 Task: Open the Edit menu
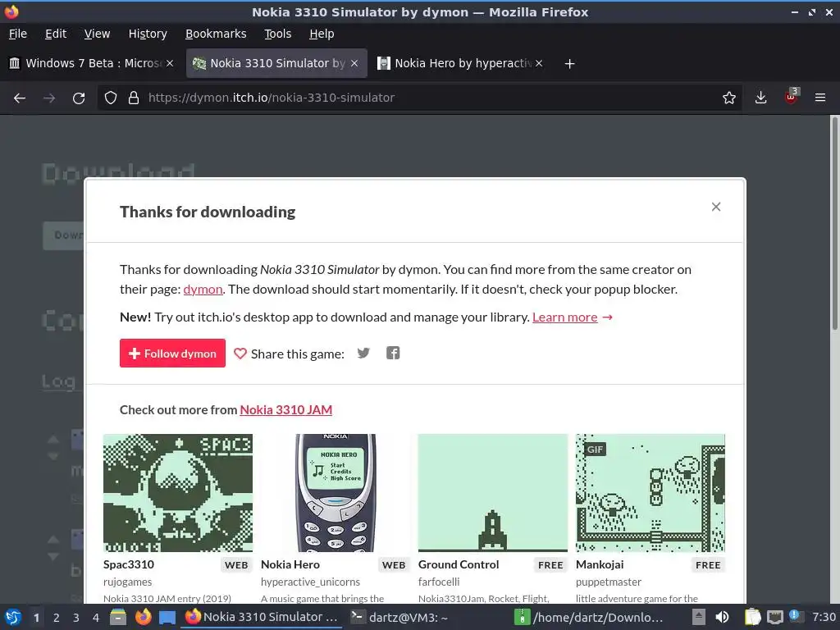tap(56, 34)
